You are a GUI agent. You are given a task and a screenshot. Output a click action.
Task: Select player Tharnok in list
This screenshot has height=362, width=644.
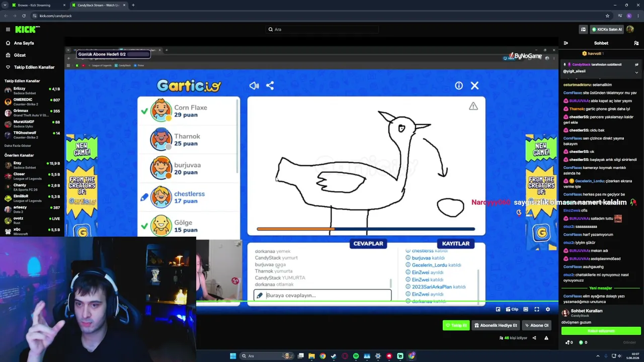coord(188,140)
